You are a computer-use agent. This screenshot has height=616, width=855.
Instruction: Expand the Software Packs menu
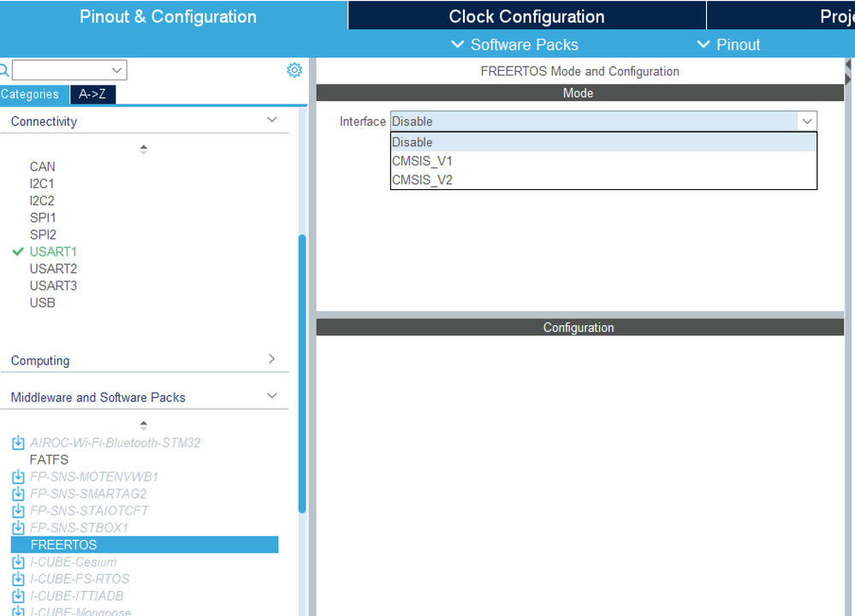[x=514, y=44]
